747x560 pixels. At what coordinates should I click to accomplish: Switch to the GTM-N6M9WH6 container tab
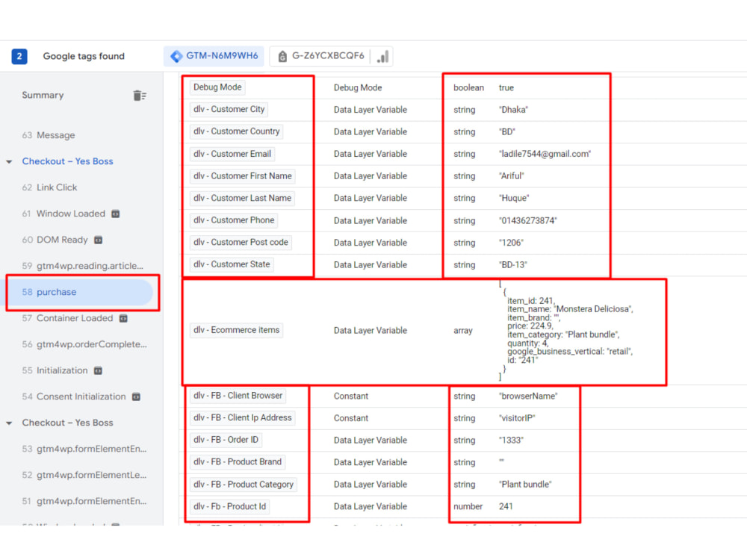214,56
